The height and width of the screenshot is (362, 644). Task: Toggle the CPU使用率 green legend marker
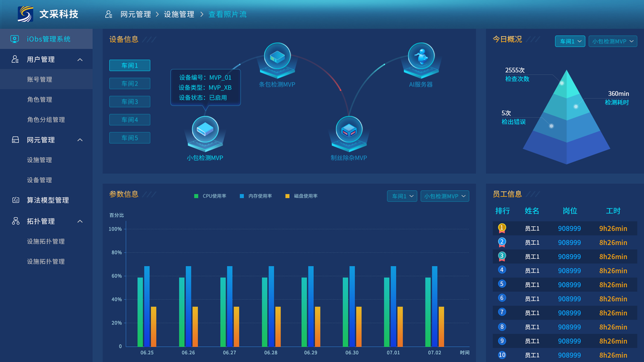196,196
